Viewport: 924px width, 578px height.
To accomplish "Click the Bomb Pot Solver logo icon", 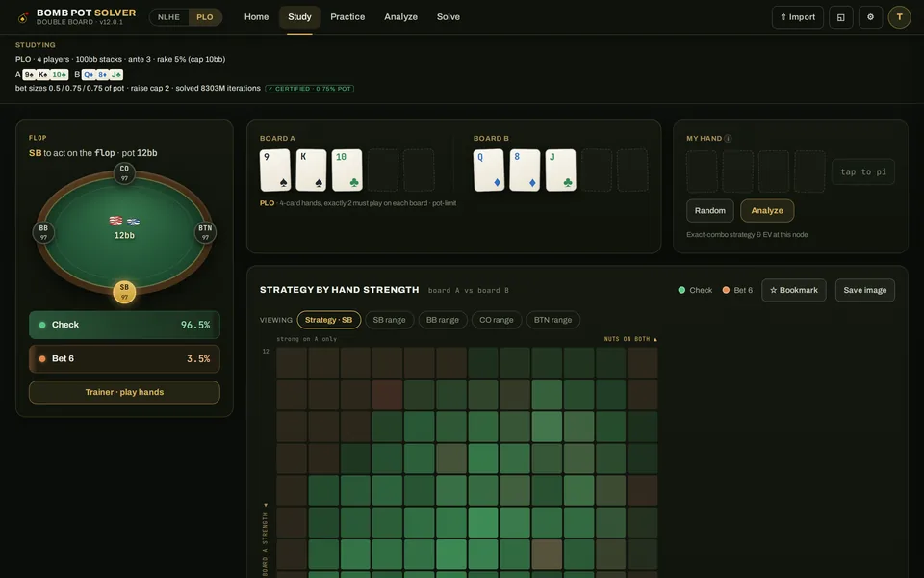I will coord(22,17).
